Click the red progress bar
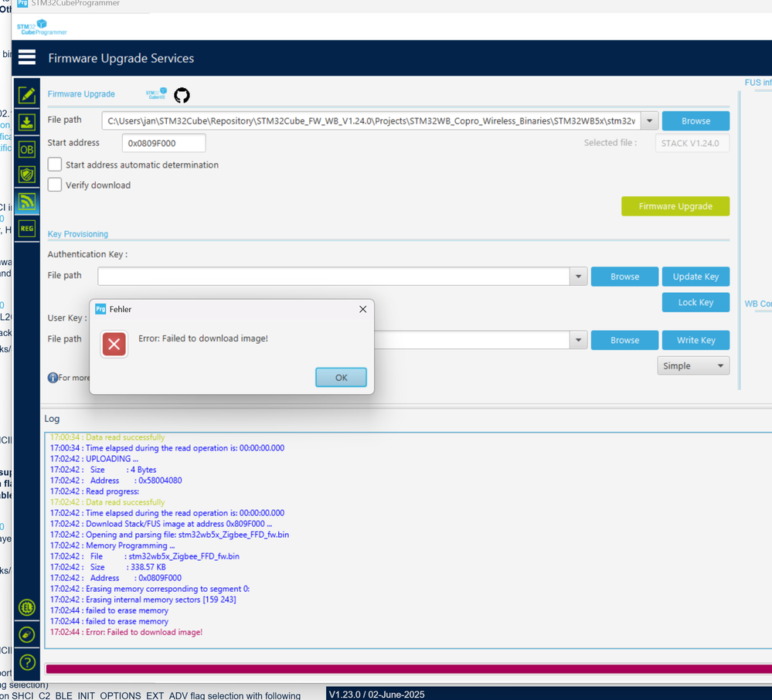This screenshot has height=700, width=772. click(409, 668)
